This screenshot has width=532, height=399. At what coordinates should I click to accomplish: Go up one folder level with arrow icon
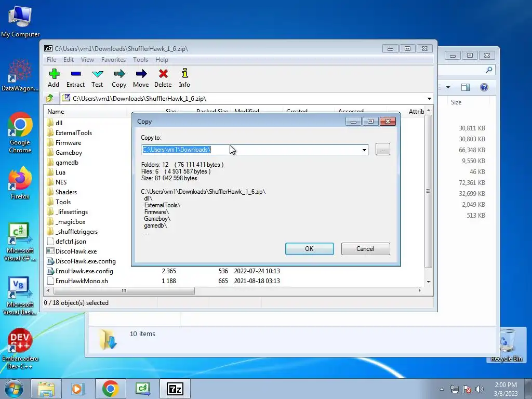click(x=50, y=98)
